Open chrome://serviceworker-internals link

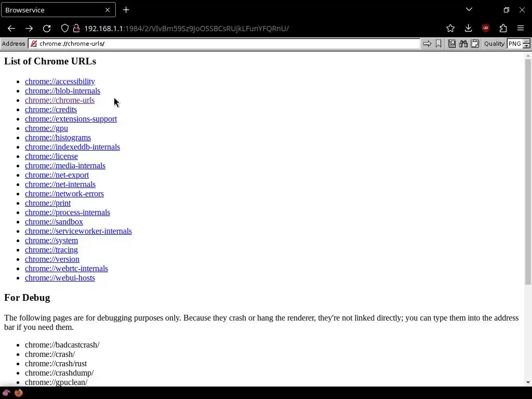pyautogui.click(x=78, y=231)
